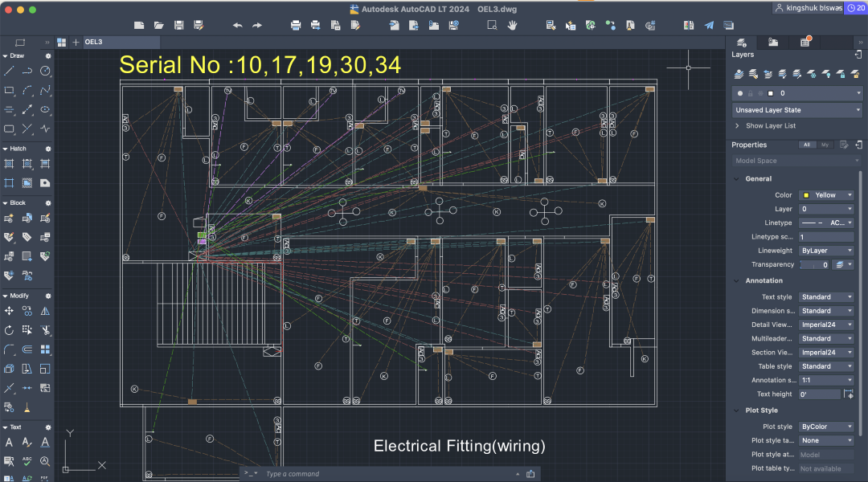
Task: Click the Save disk icon
Action: 178,25
